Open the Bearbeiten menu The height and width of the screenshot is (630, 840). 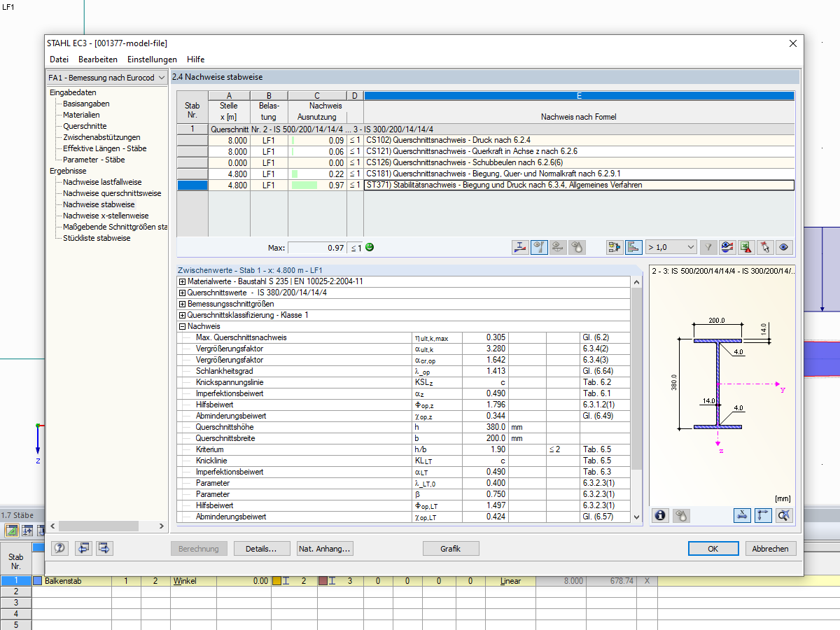(x=98, y=59)
